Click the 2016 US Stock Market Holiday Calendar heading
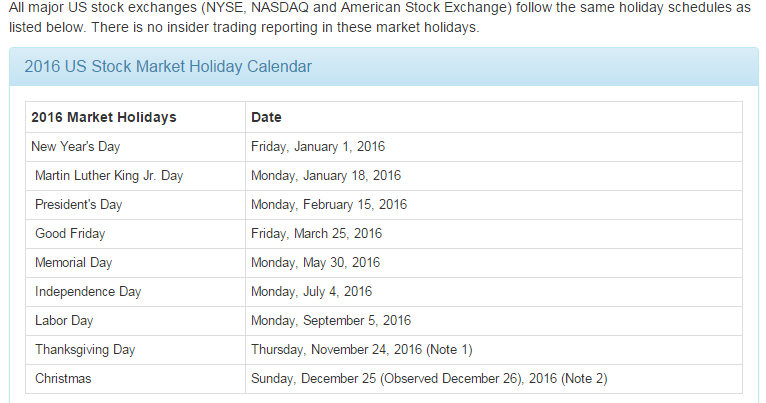This screenshot has width=766, height=403. (168, 67)
